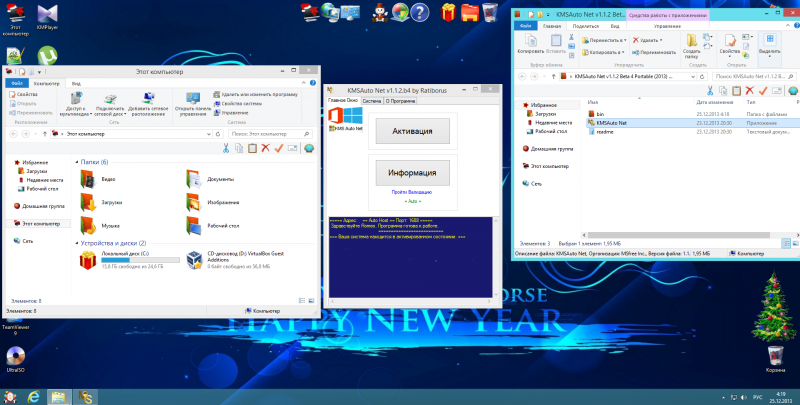Select Домашняя группа in Этот компьютер sidebar
Image resolution: width=800 pixels, height=405 pixels.
[40, 206]
